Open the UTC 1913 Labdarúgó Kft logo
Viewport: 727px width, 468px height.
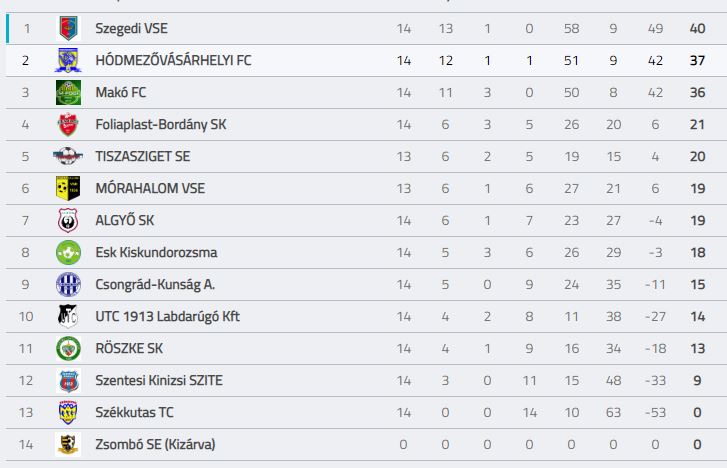68,316
